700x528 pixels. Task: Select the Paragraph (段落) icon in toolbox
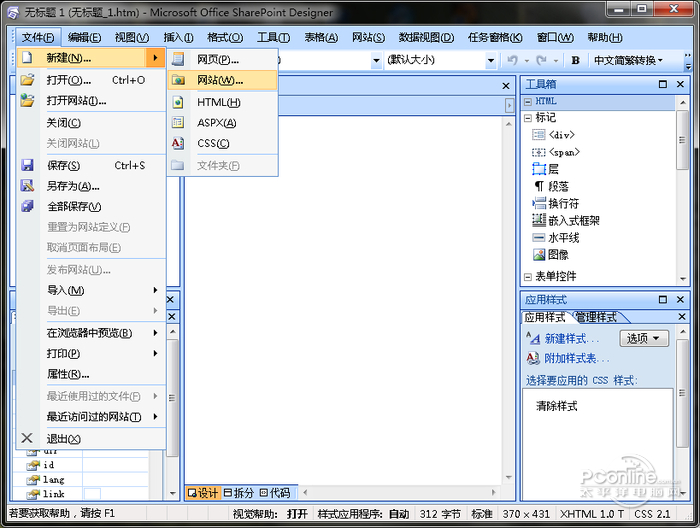(539, 186)
